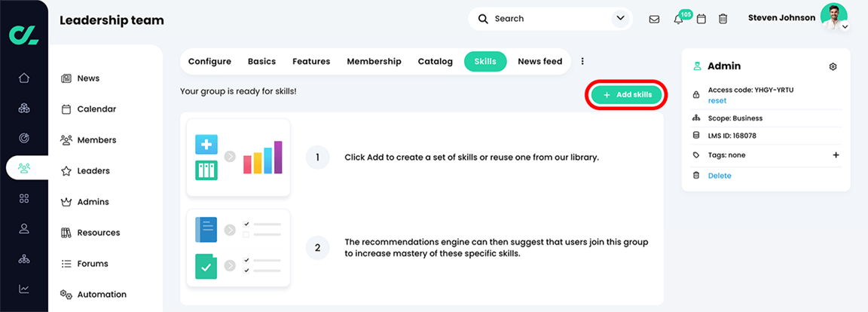Click the 'Leadership team' page title
This screenshot has width=868, height=312.
(x=112, y=20)
